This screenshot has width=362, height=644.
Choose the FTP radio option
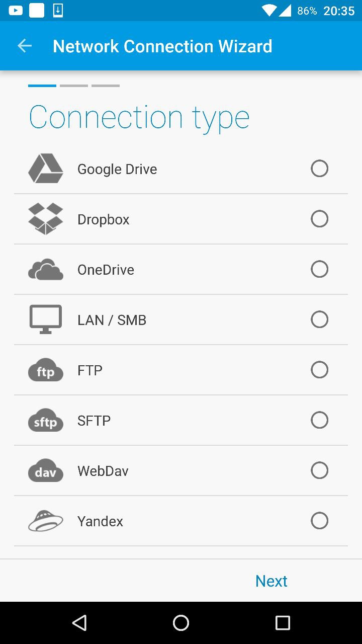[319, 370]
